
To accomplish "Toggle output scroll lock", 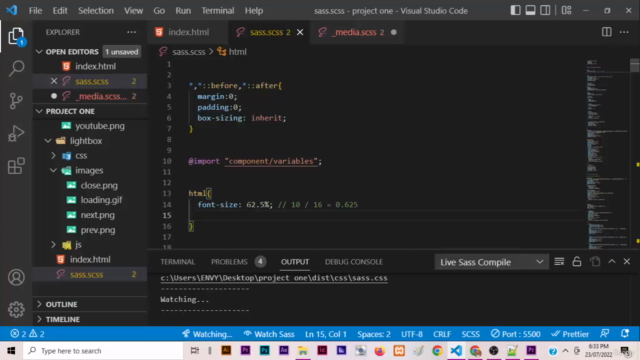I will pos(577,262).
